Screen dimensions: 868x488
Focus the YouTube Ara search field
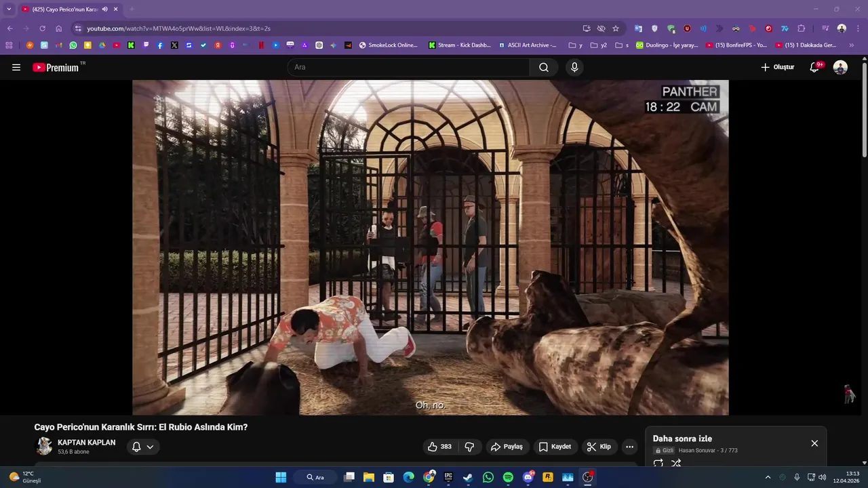click(408, 67)
